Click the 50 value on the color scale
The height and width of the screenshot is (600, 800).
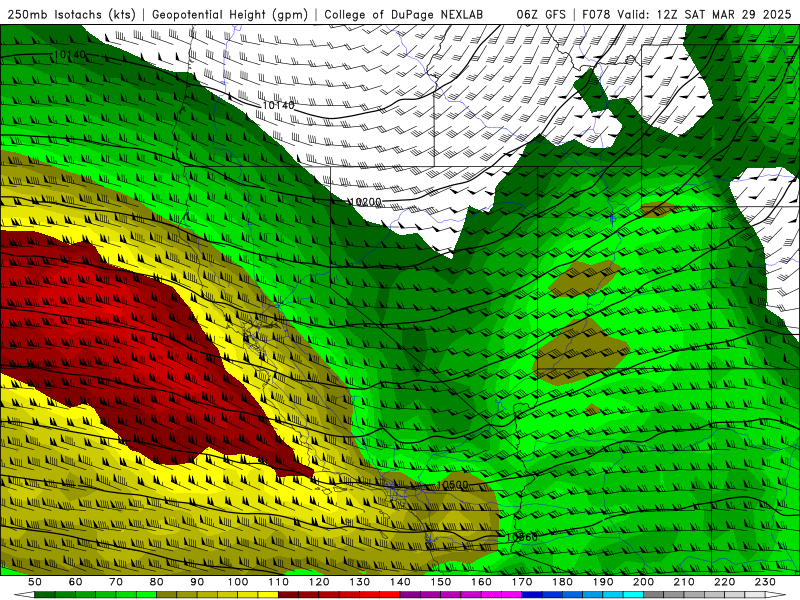tap(35, 582)
